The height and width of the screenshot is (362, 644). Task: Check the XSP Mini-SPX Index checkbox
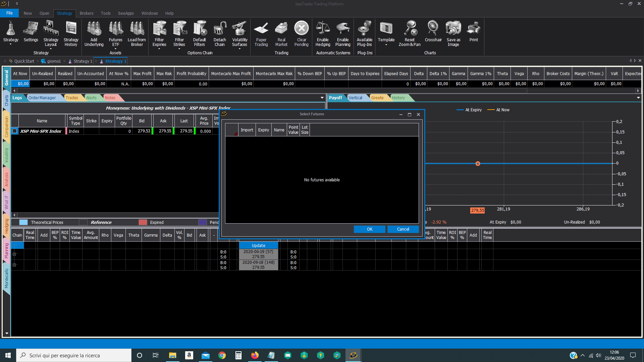tap(15, 131)
